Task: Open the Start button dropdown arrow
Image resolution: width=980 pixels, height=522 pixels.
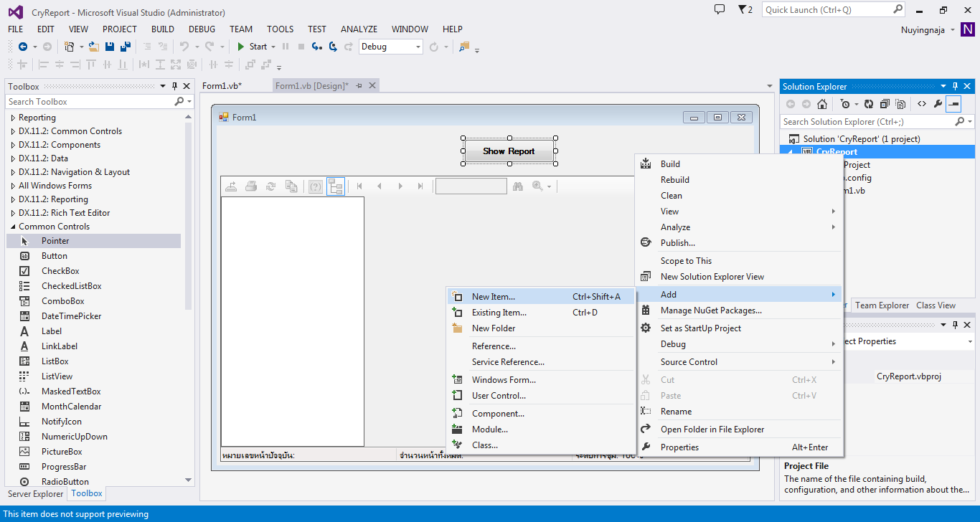Action: tap(273, 47)
